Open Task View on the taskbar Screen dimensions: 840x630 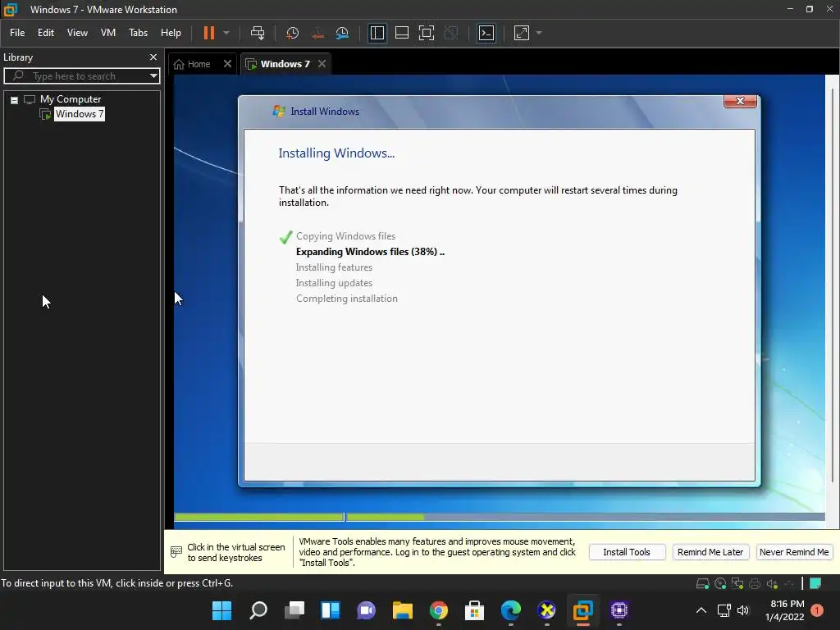click(294, 610)
